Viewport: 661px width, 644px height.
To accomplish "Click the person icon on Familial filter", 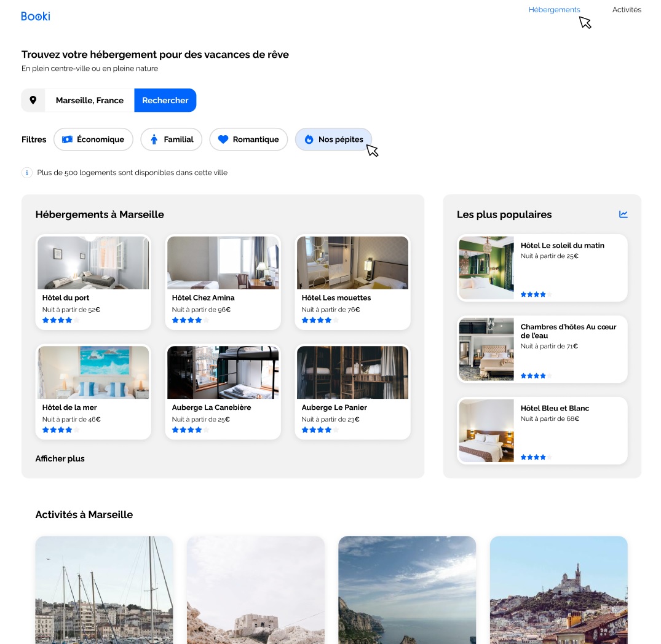I will (x=154, y=139).
